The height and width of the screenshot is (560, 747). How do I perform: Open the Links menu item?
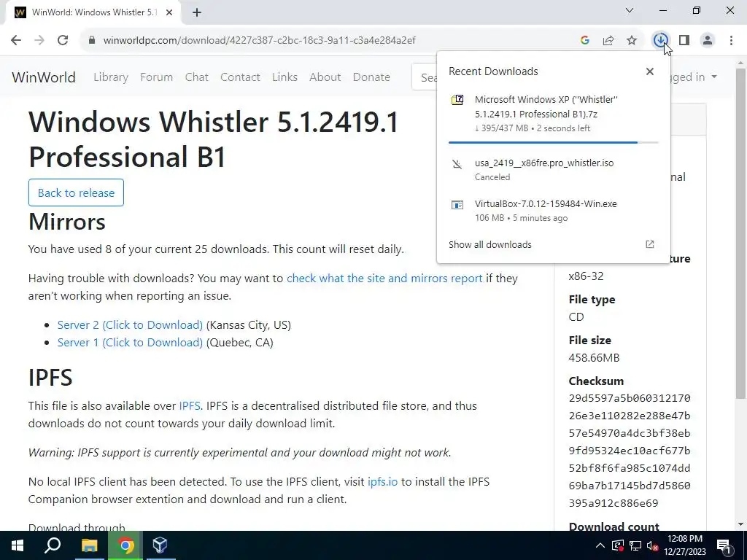[285, 77]
